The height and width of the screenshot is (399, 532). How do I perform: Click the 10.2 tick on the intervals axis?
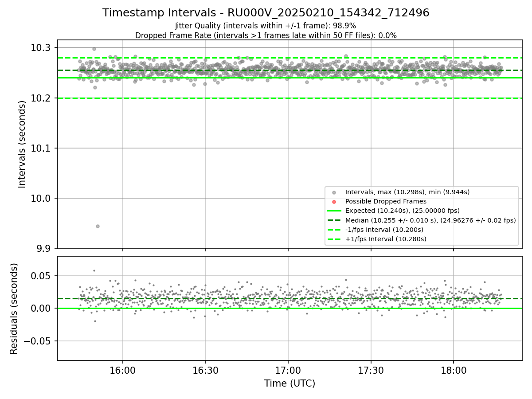[42, 98]
